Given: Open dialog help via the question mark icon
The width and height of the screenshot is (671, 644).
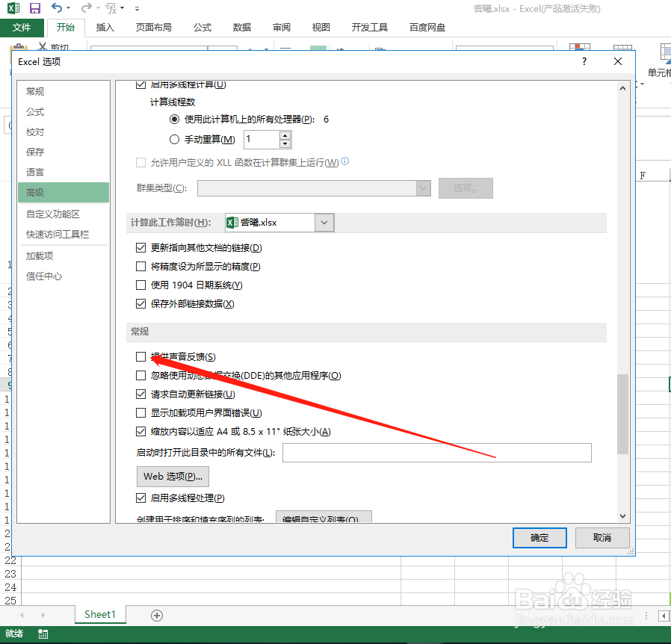Looking at the screenshot, I should (x=583, y=61).
